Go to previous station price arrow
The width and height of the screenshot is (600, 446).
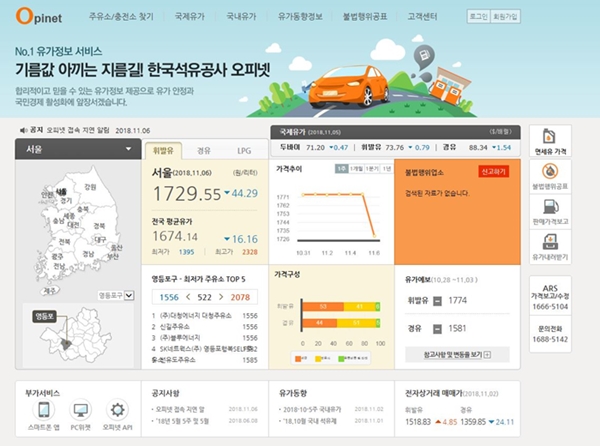click(188, 297)
